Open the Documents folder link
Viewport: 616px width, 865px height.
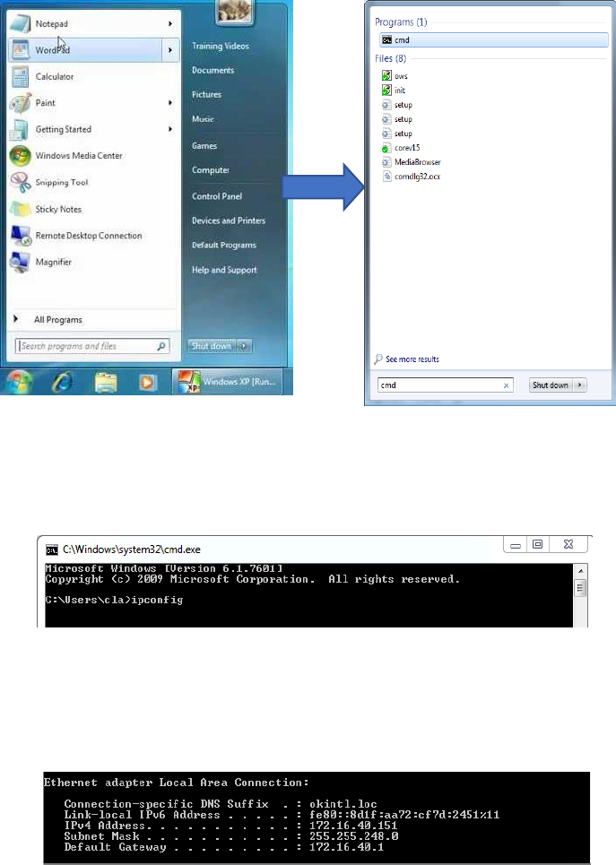213,70
